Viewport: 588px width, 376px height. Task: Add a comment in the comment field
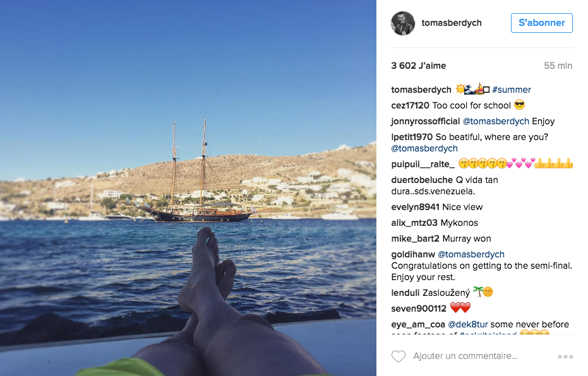pos(465,356)
